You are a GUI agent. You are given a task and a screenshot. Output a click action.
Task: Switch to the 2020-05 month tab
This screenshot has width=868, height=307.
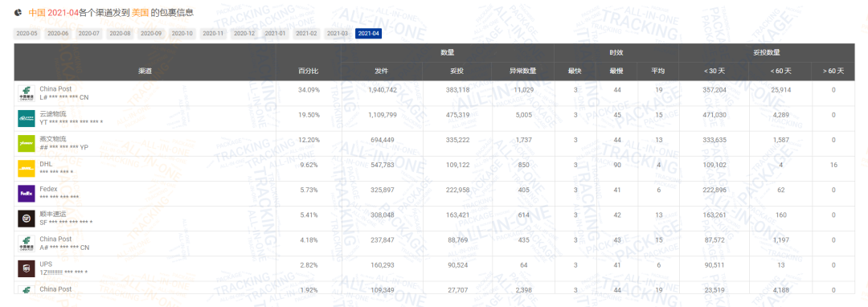(x=27, y=34)
